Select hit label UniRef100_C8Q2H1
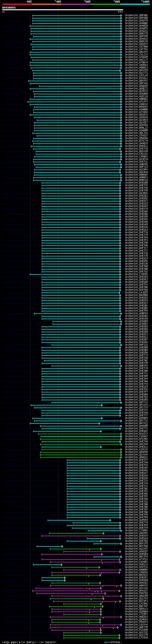The image size is (152, 644). pyautogui.click(x=136, y=572)
